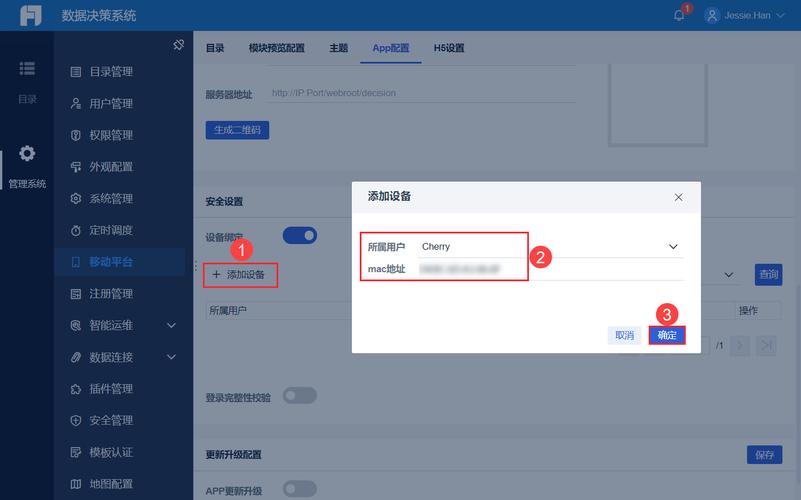Click the 地图配置 map icon
The width and height of the screenshot is (801, 500).
[x=76, y=484]
